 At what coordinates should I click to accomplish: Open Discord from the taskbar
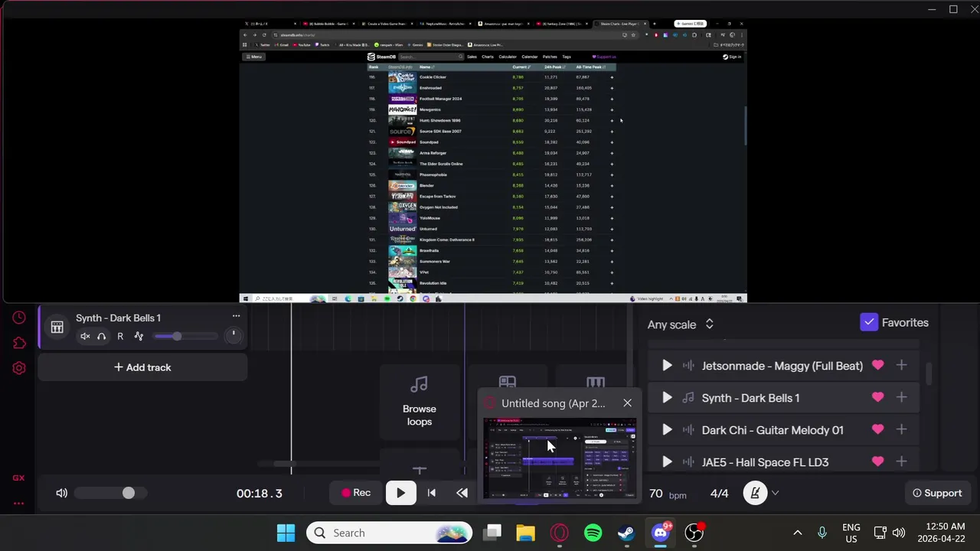pos(660,533)
